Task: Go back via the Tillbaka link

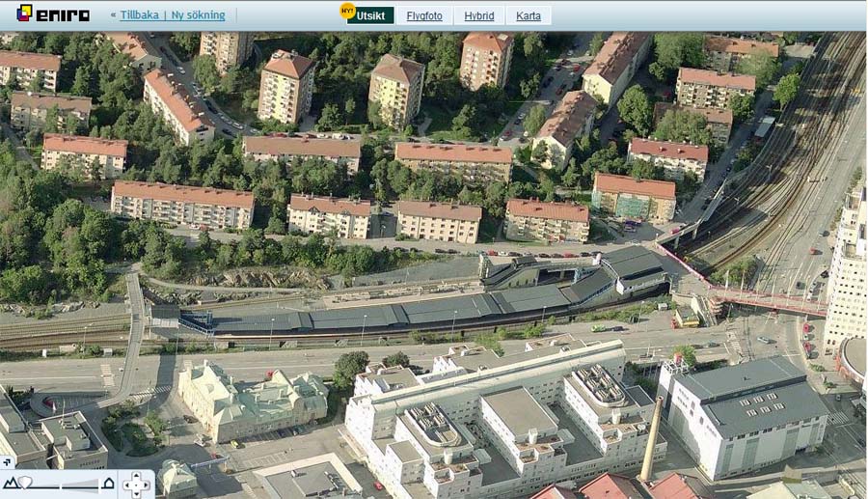Action: (139, 15)
